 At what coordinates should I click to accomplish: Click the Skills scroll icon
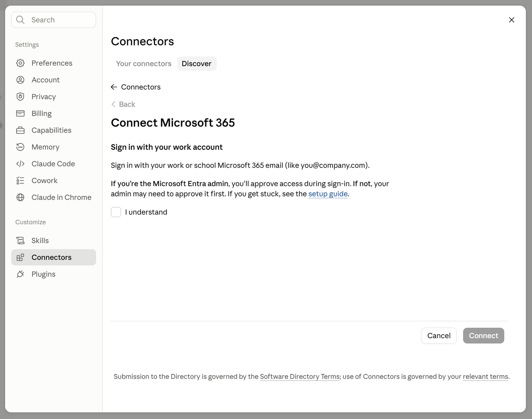20,241
